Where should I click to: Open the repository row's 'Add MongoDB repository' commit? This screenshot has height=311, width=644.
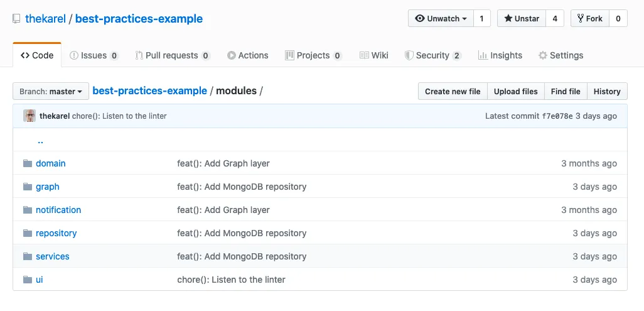242,233
